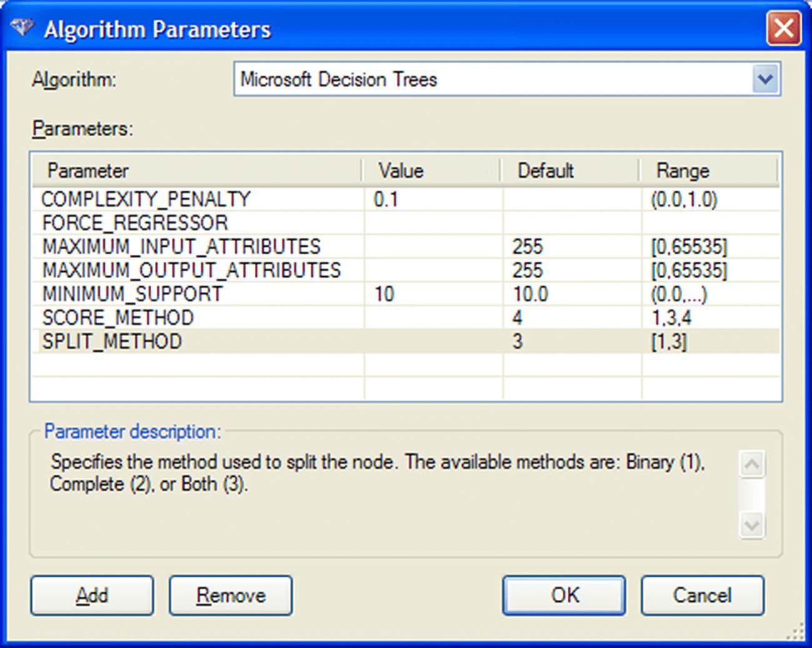Click the Value column header
This screenshot has width=812, height=648.
click(432, 171)
